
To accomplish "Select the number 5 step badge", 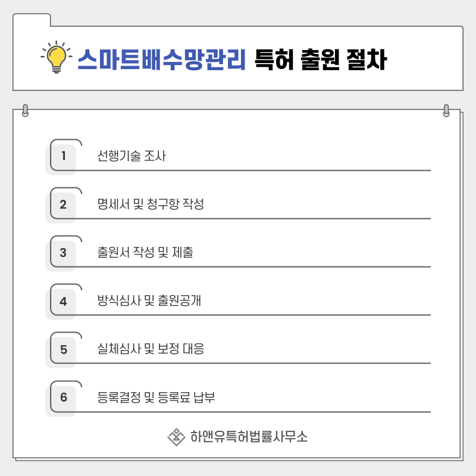I will coord(63,349).
